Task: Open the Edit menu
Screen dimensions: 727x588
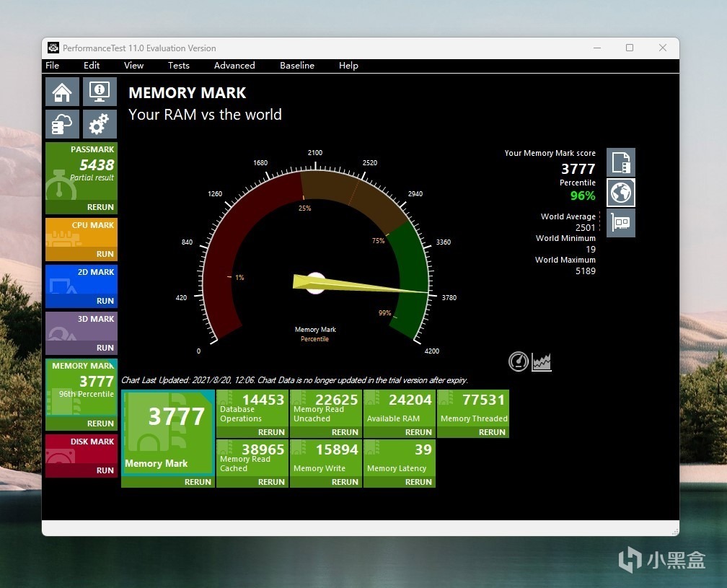Action: pyautogui.click(x=92, y=66)
